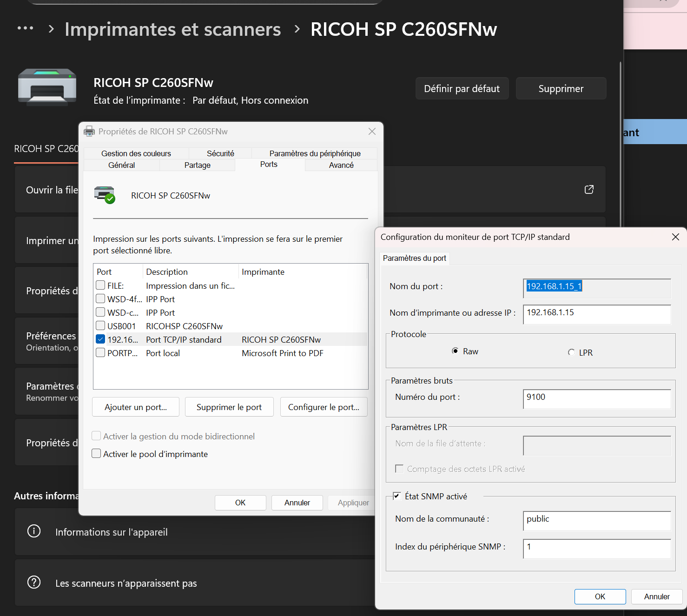Screen dimensions: 687x616
Task: Open the print queue via the external link icon
Action: pyautogui.click(x=589, y=189)
